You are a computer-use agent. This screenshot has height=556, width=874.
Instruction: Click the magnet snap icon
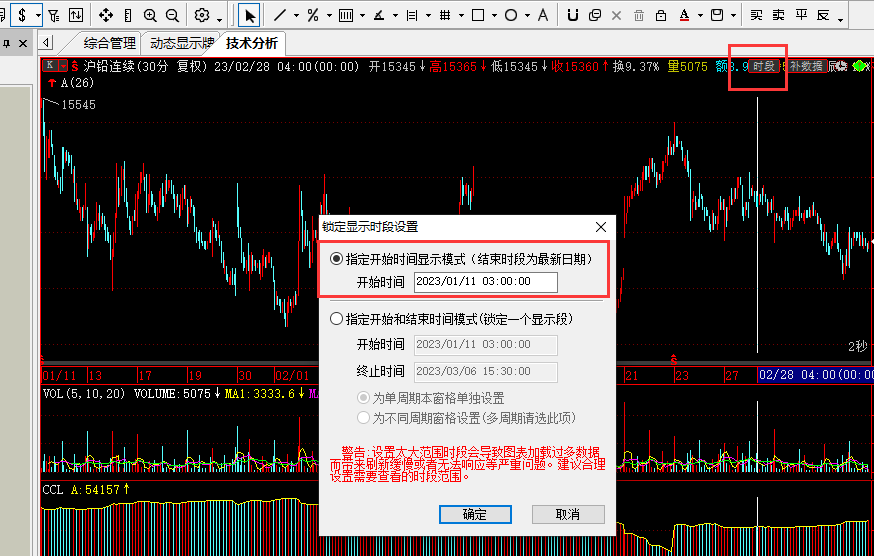click(x=572, y=16)
